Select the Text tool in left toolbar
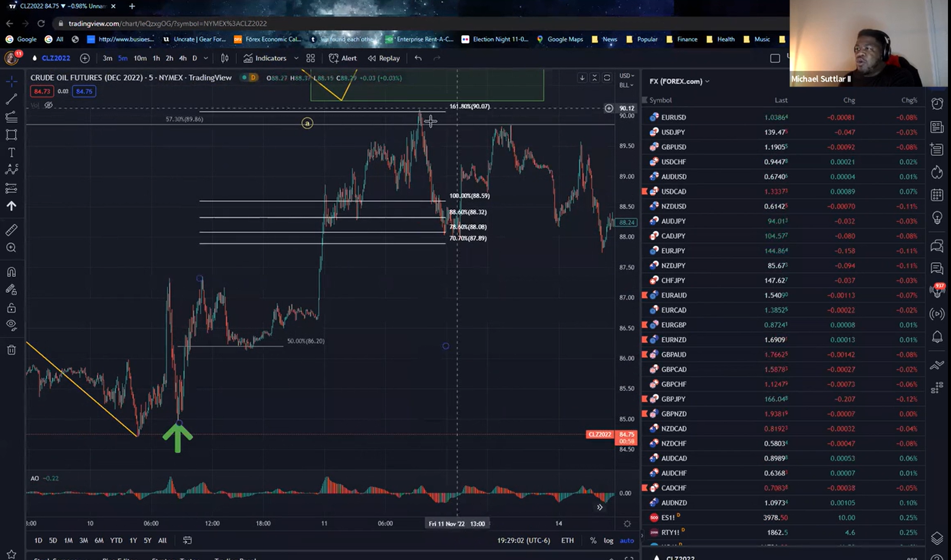951x560 pixels. click(x=11, y=152)
